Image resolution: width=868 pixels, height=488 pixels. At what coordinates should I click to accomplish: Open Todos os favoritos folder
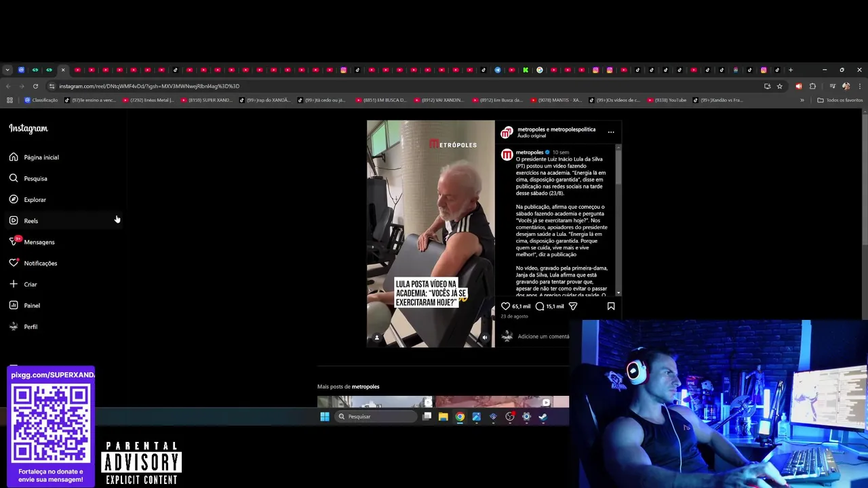click(x=840, y=100)
